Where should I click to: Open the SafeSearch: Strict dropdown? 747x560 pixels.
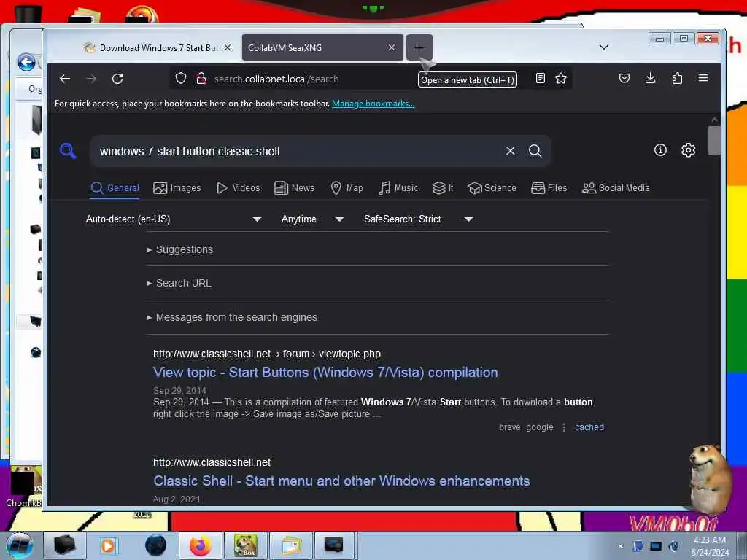(x=418, y=219)
